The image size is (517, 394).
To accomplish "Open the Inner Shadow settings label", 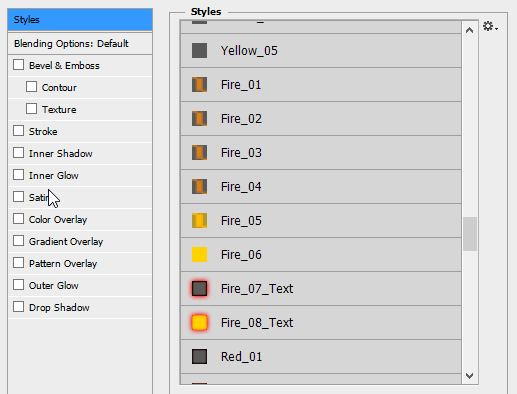I will (x=60, y=154).
